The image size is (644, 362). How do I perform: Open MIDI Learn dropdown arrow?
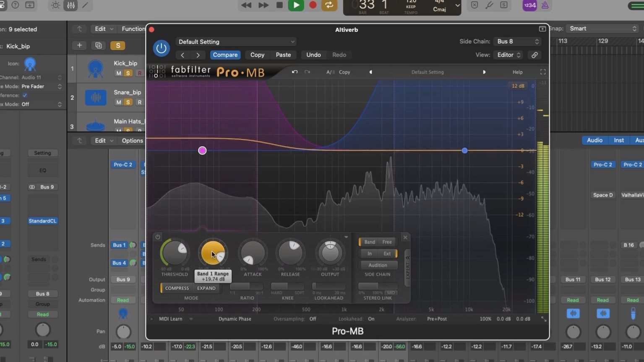point(191,319)
